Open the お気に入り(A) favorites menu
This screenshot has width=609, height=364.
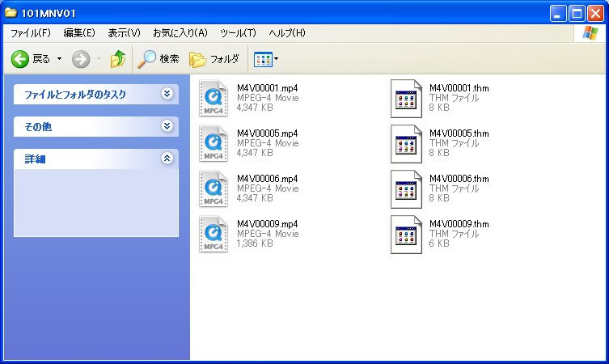tap(180, 33)
